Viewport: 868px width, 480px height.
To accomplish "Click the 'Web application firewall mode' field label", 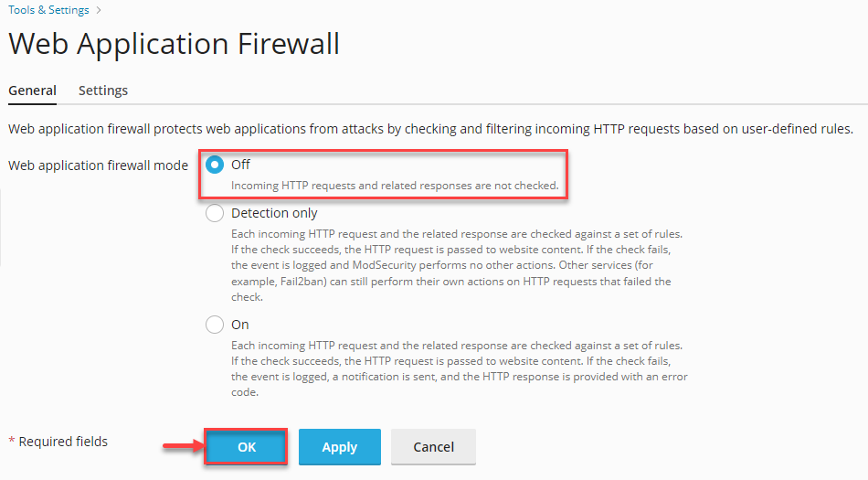I will point(98,165).
